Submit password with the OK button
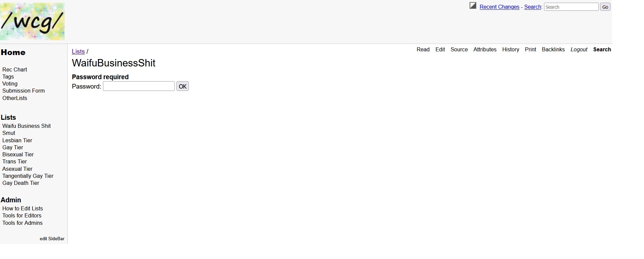The image size is (644, 259). click(x=183, y=86)
